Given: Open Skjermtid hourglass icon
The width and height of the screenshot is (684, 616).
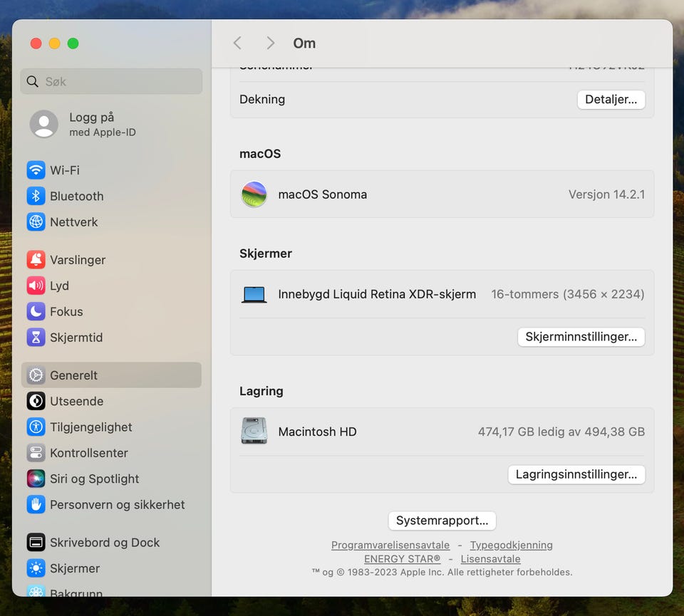Looking at the screenshot, I should pos(36,338).
